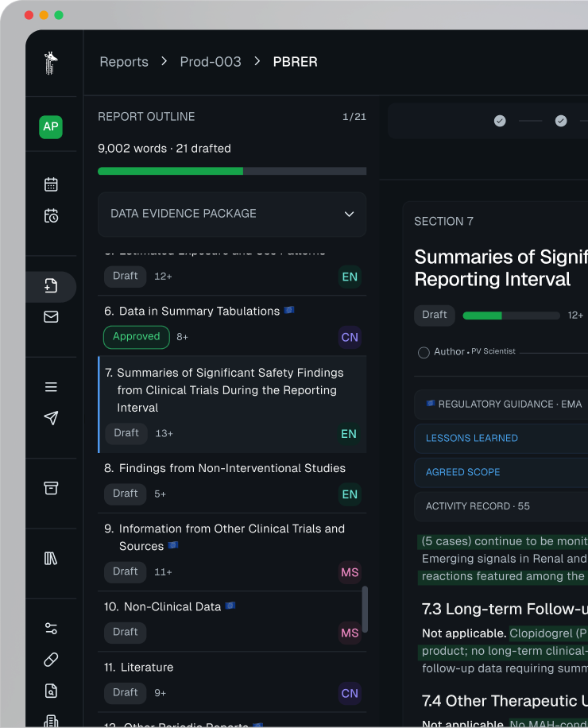Open the mail envelope icon
Screen dimensions: 588x728
(51, 316)
